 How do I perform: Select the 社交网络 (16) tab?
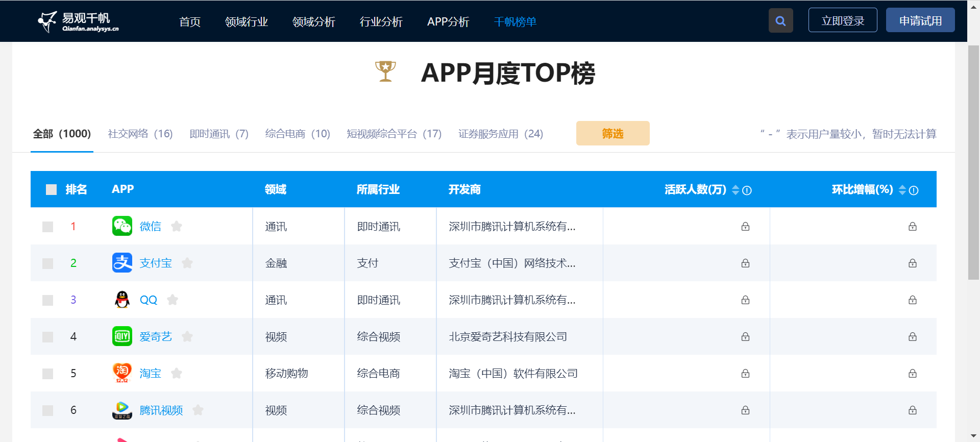tap(140, 134)
